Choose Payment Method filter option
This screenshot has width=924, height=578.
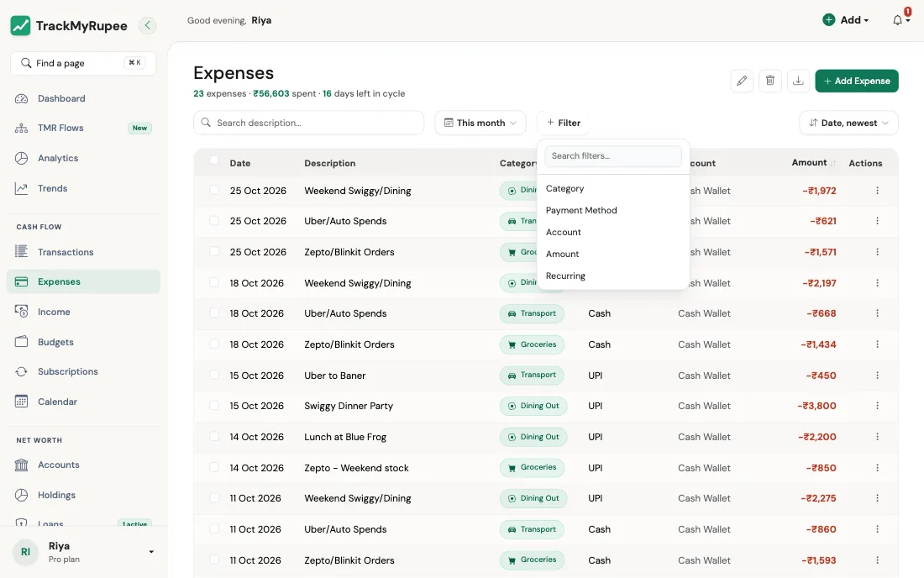(613, 210)
